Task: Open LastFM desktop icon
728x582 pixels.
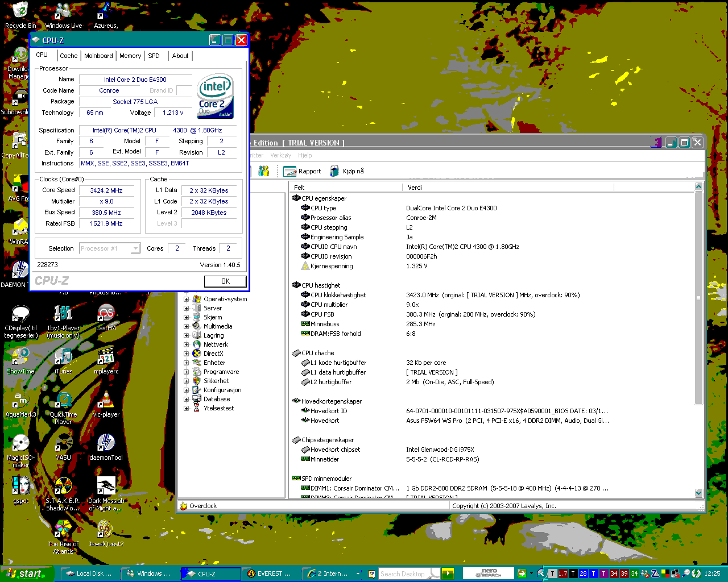Action: [106, 318]
